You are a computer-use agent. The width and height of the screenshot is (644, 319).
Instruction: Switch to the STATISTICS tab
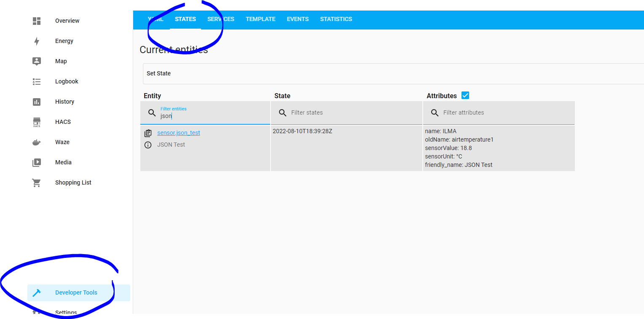(x=336, y=19)
